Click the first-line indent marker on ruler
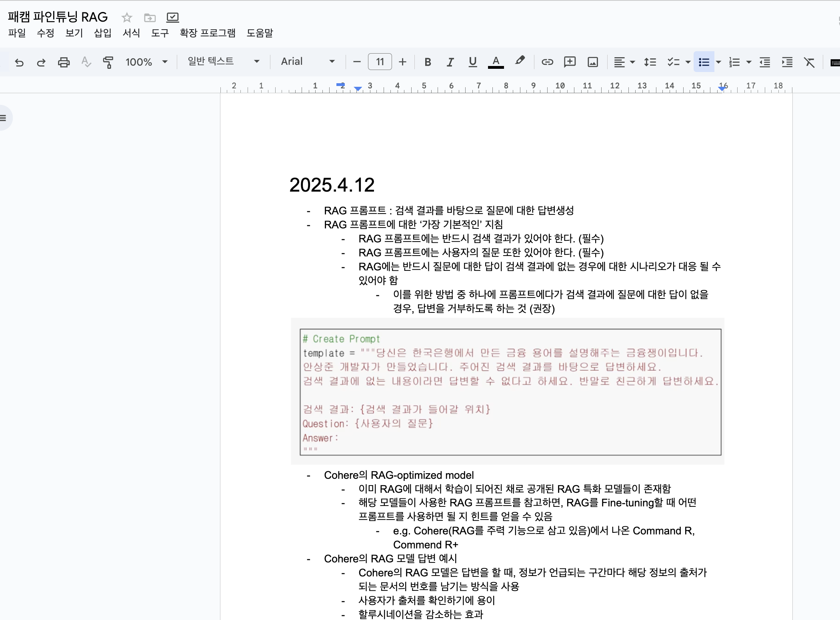The width and height of the screenshot is (840, 620). 340,85
